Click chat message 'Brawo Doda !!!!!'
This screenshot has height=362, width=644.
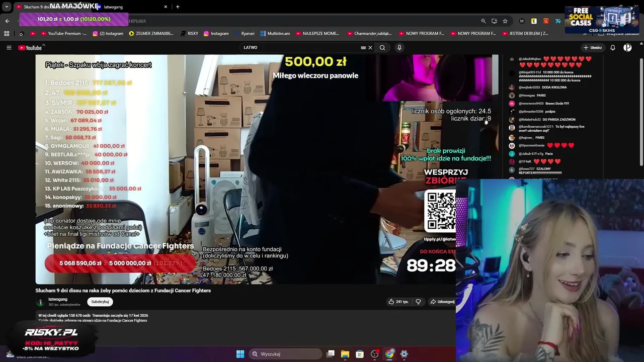tap(557, 104)
